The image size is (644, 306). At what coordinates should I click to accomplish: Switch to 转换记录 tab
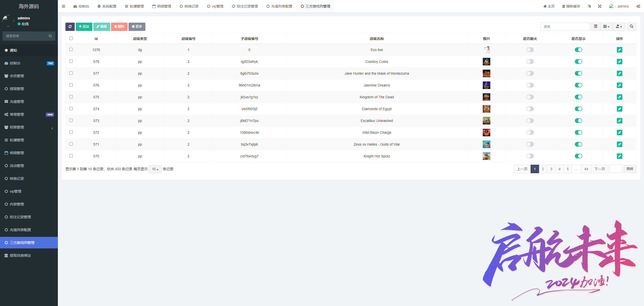pyautogui.click(x=189, y=6)
